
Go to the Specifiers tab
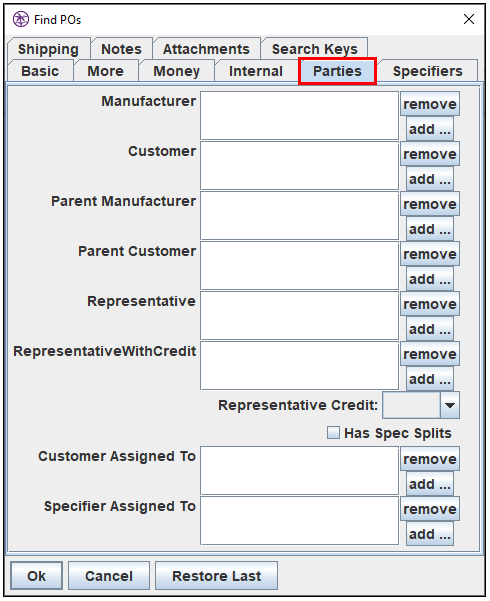coord(428,71)
